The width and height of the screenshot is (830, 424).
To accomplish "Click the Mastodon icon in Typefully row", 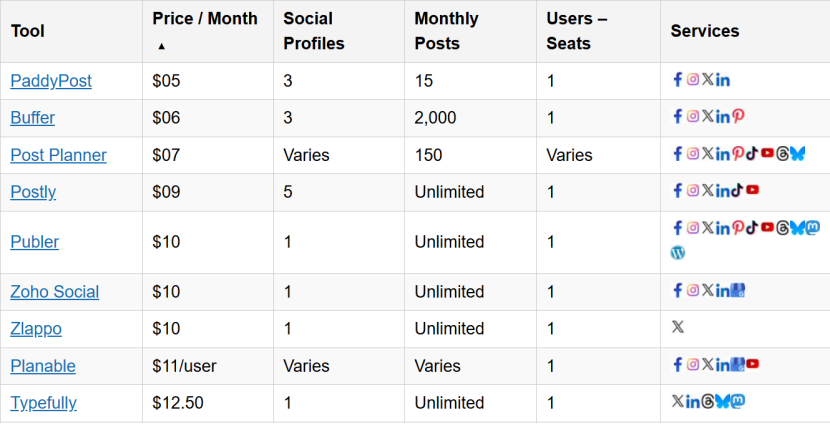I will click(x=738, y=402).
